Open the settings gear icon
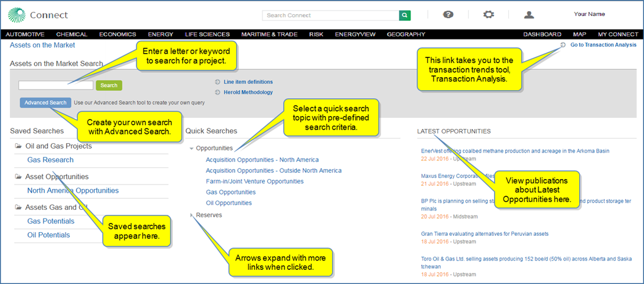 [488, 14]
